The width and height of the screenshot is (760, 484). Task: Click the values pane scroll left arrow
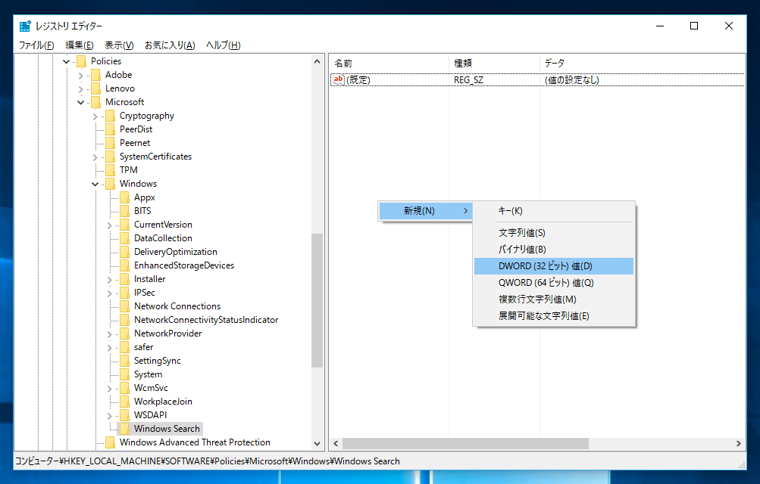336,443
